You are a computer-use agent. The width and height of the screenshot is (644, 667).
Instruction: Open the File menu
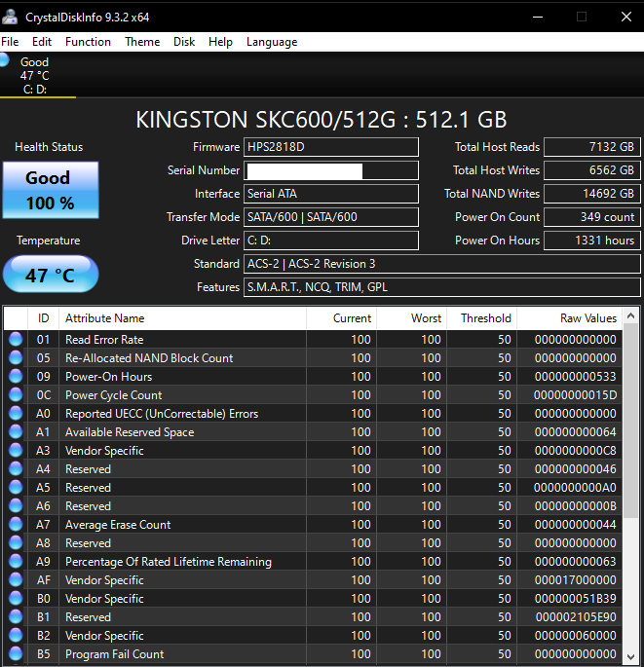point(10,42)
